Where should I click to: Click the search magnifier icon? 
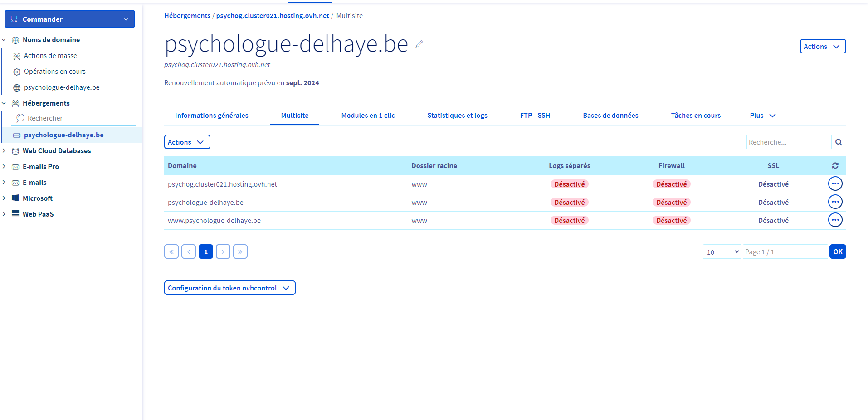click(839, 142)
